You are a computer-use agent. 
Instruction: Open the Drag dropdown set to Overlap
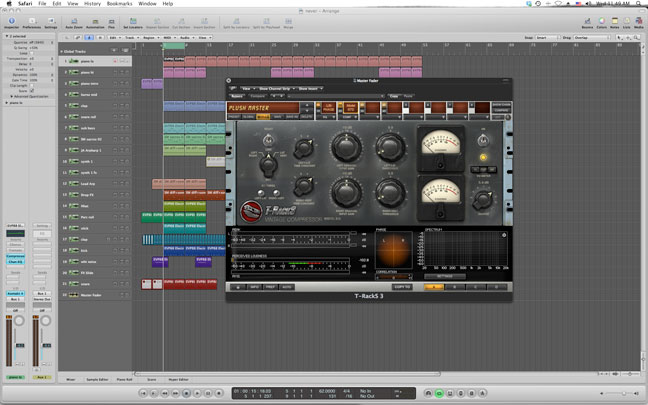pyautogui.click(x=591, y=38)
